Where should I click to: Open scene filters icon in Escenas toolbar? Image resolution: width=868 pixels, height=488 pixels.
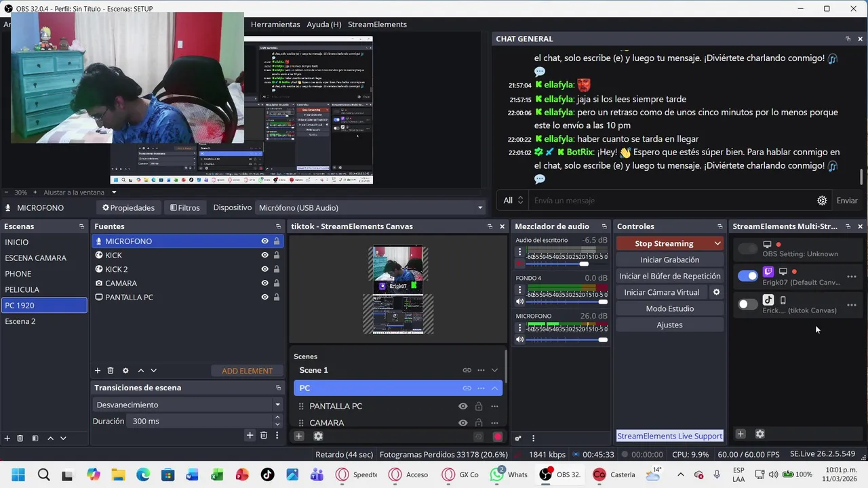(x=35, y=439)
